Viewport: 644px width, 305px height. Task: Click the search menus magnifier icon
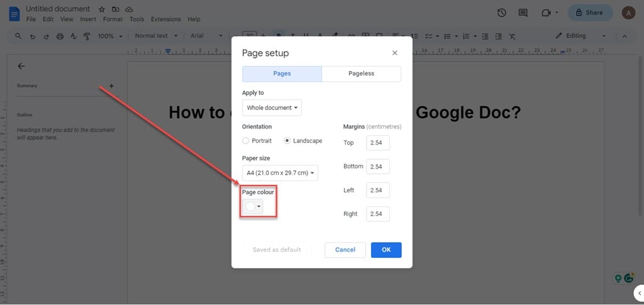pos(18,36)
